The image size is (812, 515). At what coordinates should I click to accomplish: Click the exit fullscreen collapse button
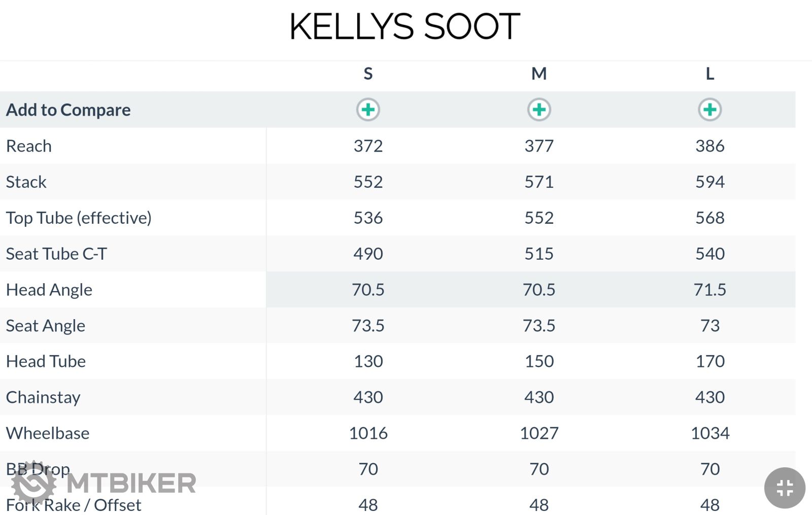point(784,488)
